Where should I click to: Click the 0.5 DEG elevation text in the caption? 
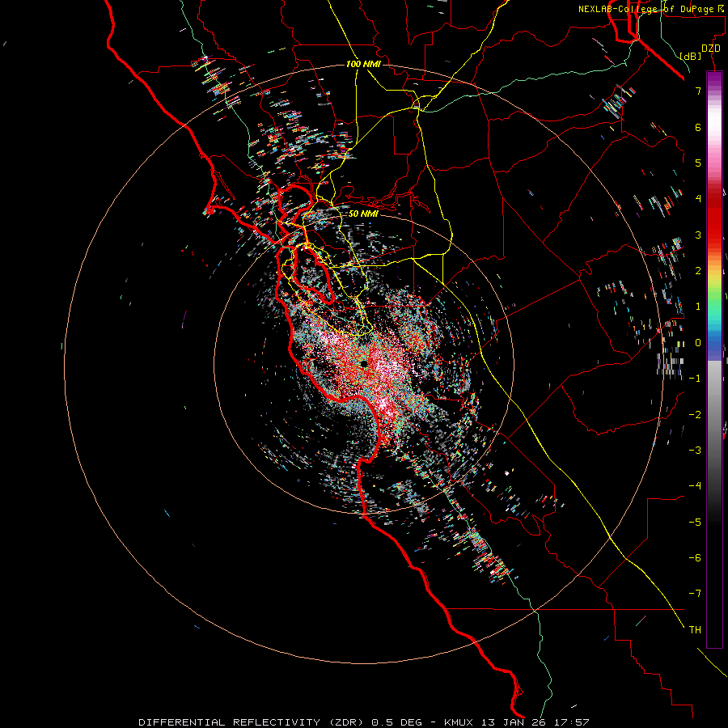tap(396, 722)
